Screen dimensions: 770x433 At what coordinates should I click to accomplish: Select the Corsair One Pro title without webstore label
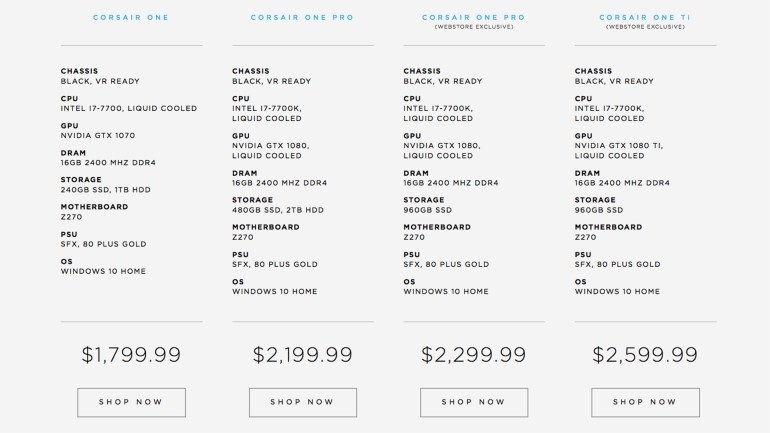point(302,18)
